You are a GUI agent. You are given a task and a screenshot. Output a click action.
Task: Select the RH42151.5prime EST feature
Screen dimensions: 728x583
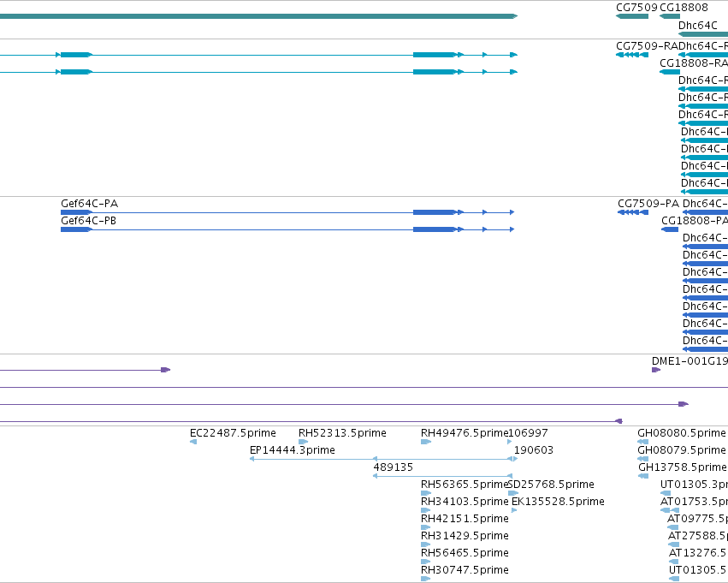[426, 527]
